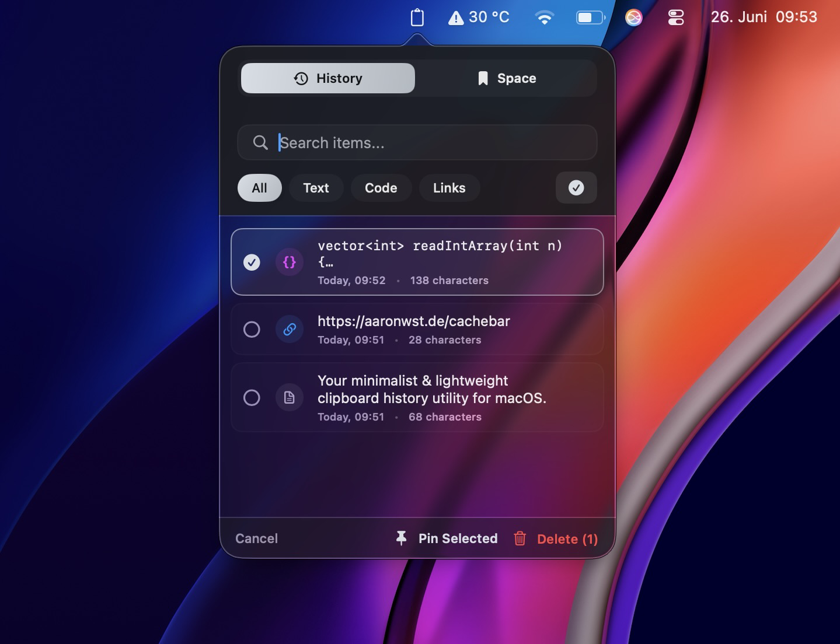Deselect the readIntArray code item checkbox
This screenshot has width=840, height=644.
[x=252, y=262]
